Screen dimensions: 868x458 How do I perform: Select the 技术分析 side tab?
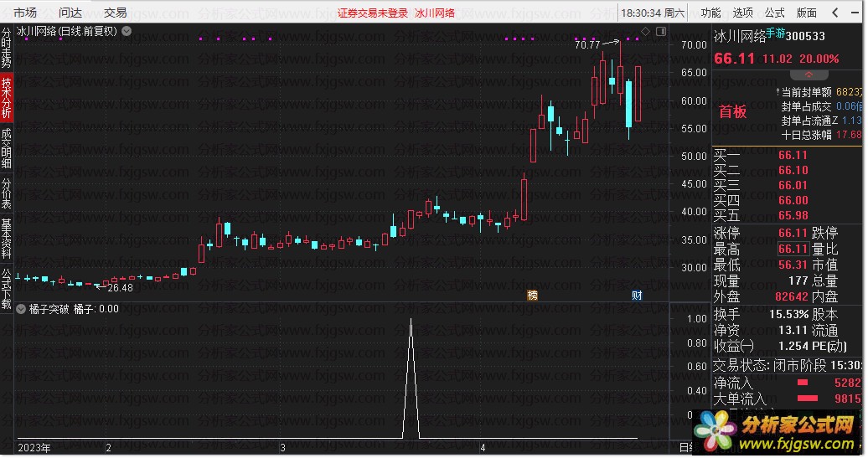6,98
